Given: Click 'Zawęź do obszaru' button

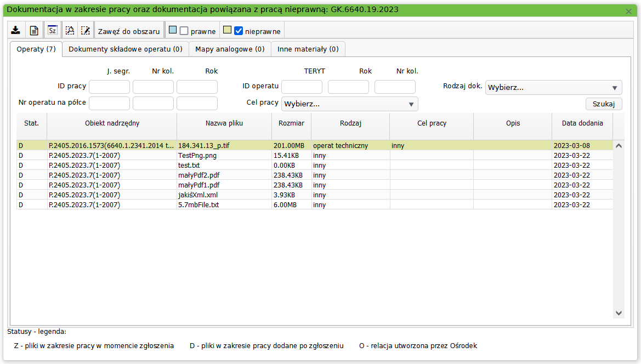Looking at the screenshot, I should [129, 31].
